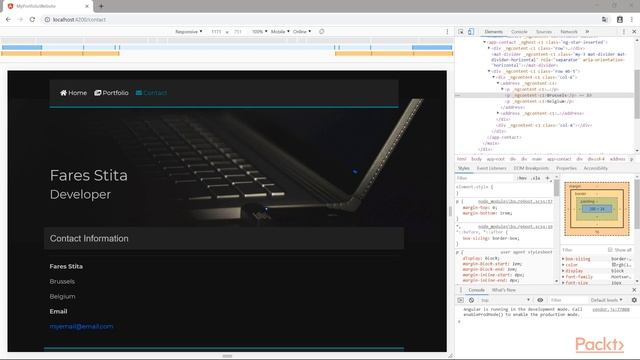Image resolution: width=640 pixels, height=360 pixels.
Task: Open a new browser tab with plus icon
Action: (x=101, y=6)
